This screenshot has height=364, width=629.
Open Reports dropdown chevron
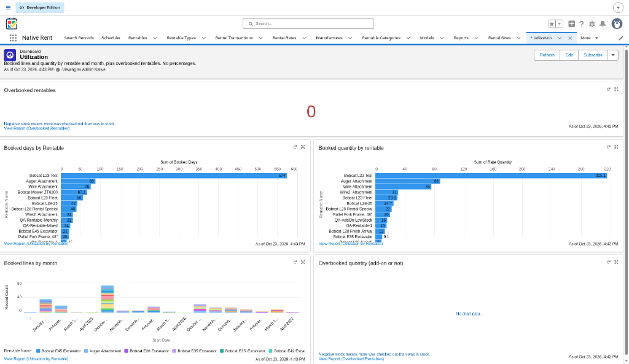pos(476,38)
